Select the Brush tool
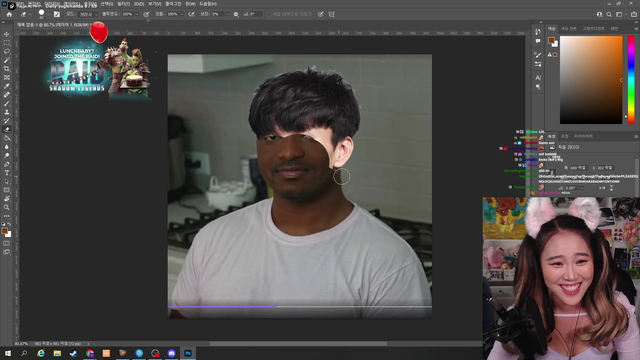Screen dimensions: 640x360 [x=7, y=104]
